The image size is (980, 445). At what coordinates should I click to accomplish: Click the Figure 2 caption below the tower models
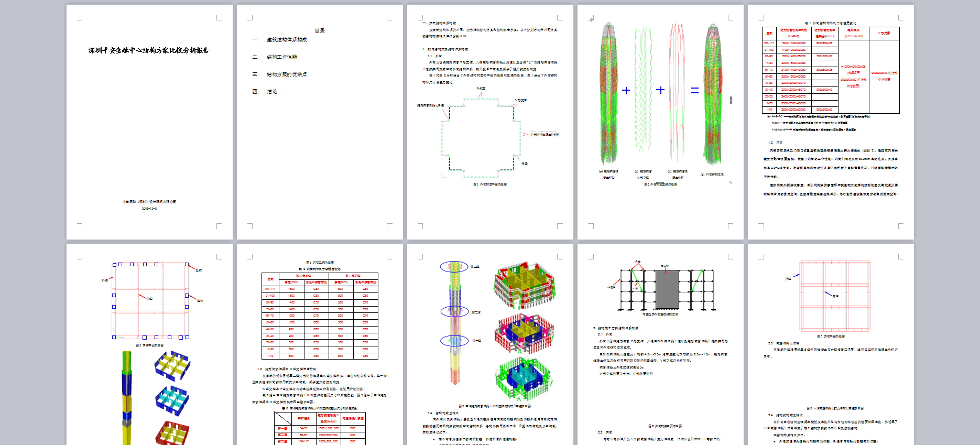(660, 184)
